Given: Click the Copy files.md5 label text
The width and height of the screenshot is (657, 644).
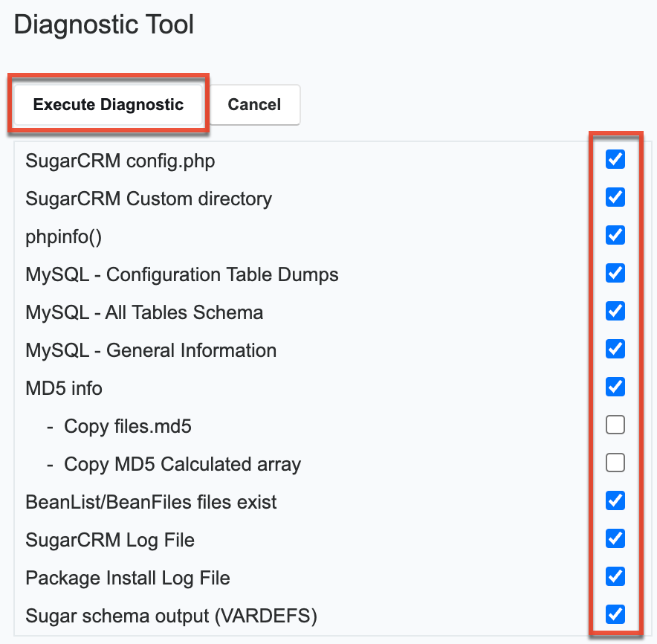Looking at the screenshot, I should pyautogui.click(x=127, y=426).
